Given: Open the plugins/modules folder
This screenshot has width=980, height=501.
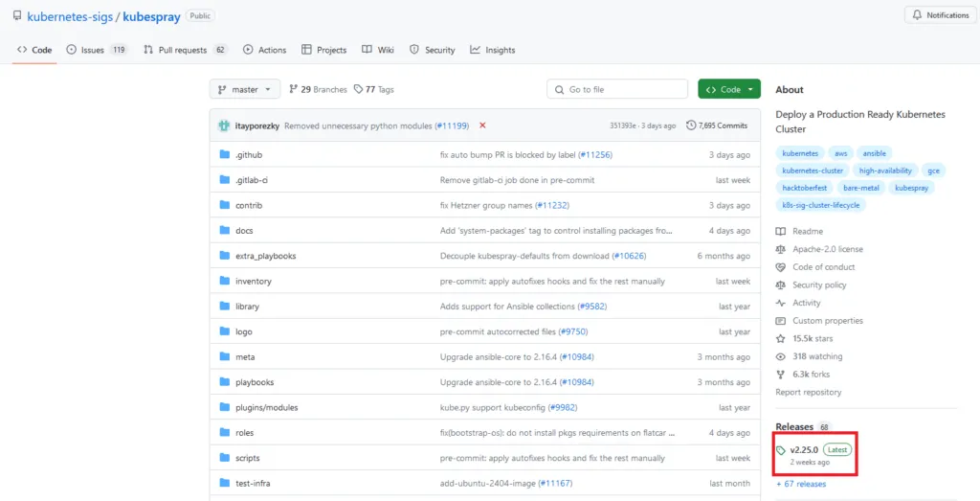Looking at the screenshot, I should (267, 407).
